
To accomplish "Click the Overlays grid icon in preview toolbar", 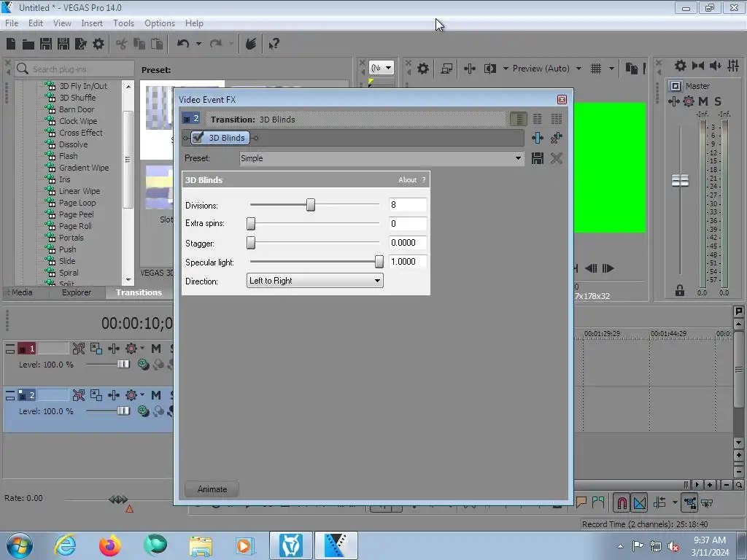I will pos(596,69).
